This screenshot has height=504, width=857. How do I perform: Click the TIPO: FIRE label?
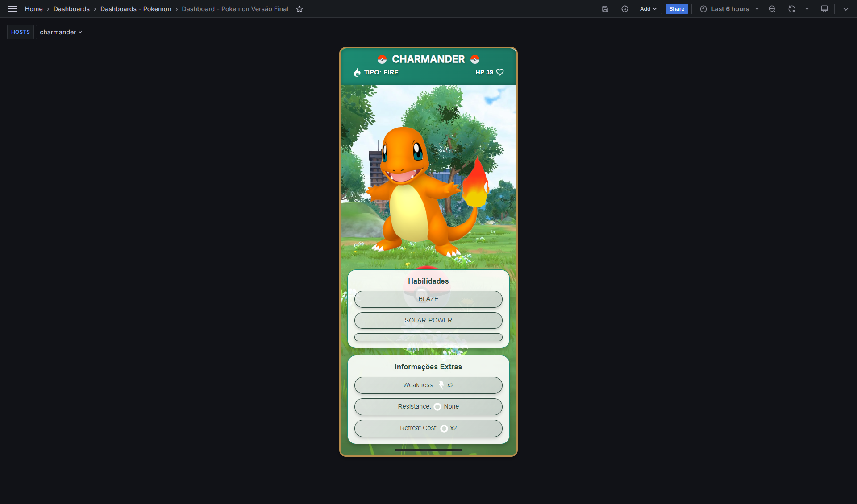point(381,72)
